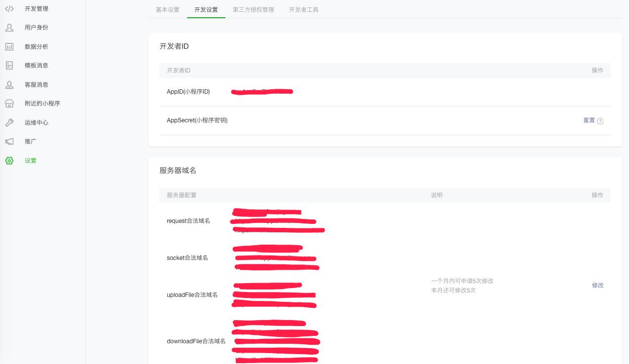Go to 运维中心 in the sidebar
The width and height of the screenshot is (629, 364).
click(x=37, y=122)
